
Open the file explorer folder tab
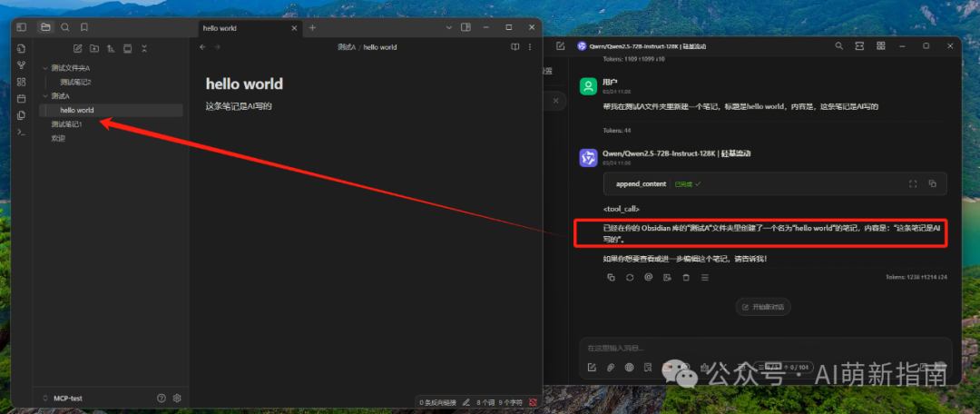(x=45, y=27)
